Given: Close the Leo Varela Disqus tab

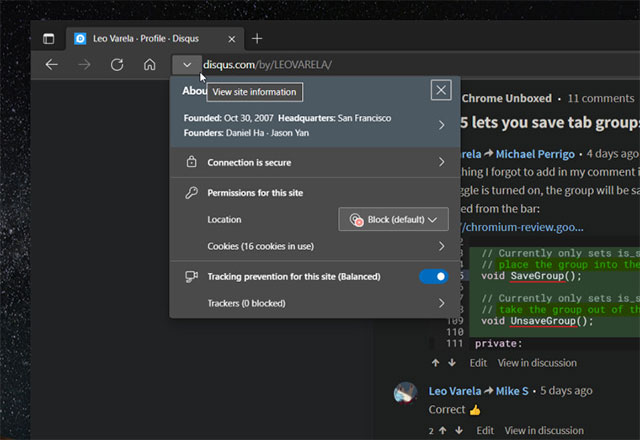Looking at the screenshot, I should tap(231, 39).
